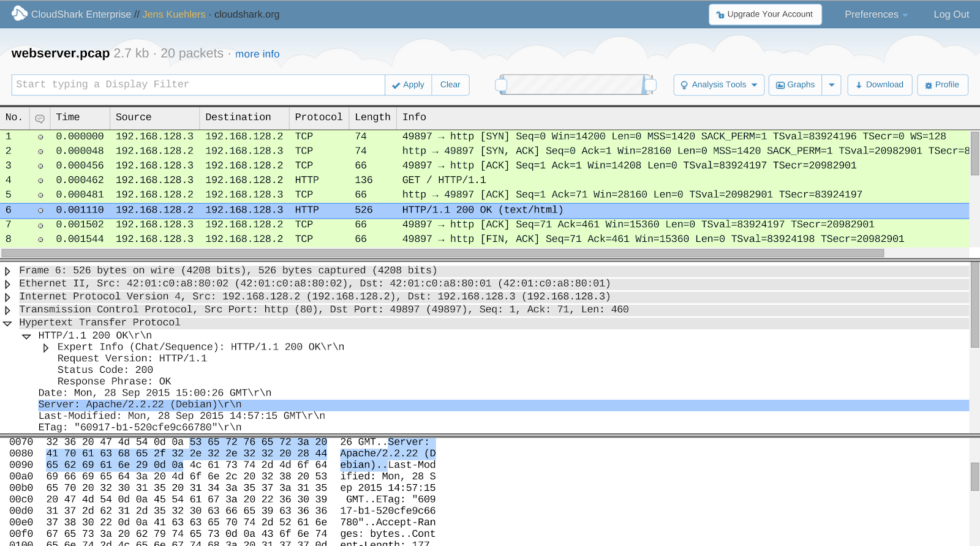This screenshot has height=546, width=980.
Task: Expand the Ethernet II details row
Action: point(7,284)
